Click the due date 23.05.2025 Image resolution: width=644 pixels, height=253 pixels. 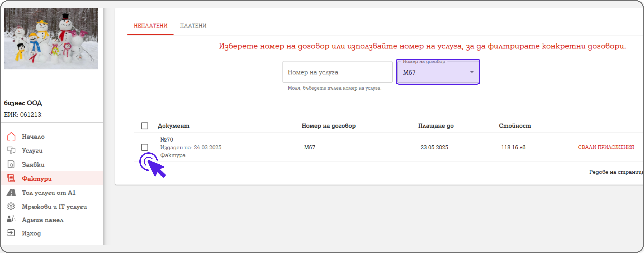click(434, 147)
